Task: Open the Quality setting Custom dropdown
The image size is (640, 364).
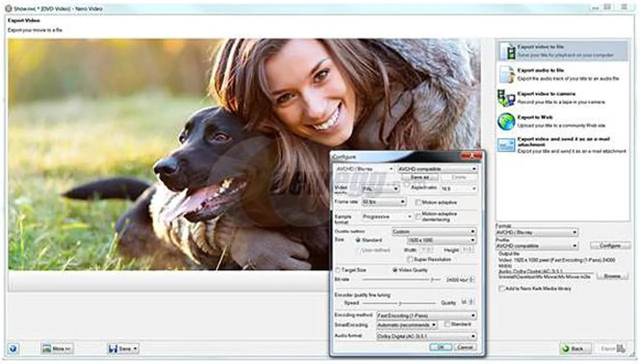Action: point(434,231)
